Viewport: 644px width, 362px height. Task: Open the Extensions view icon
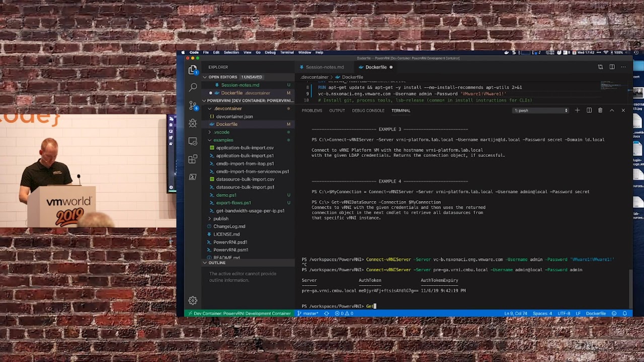(193, 158)
